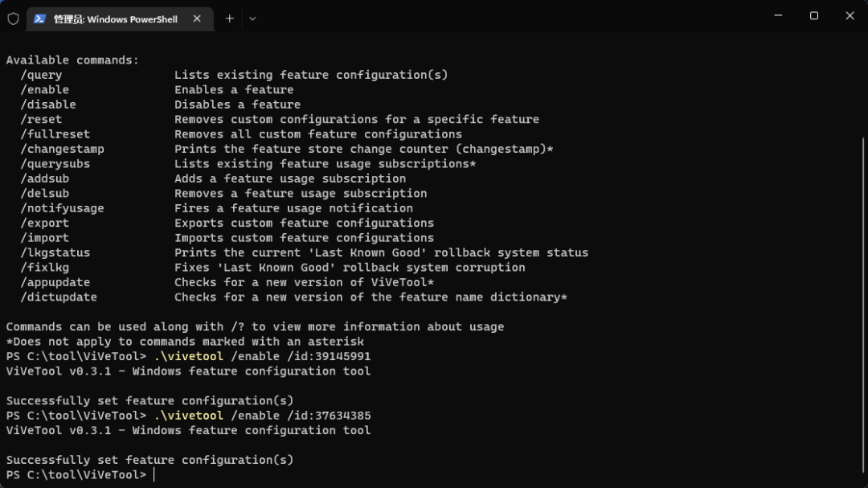Close the Windows PowerShell tab

(197, 18)
